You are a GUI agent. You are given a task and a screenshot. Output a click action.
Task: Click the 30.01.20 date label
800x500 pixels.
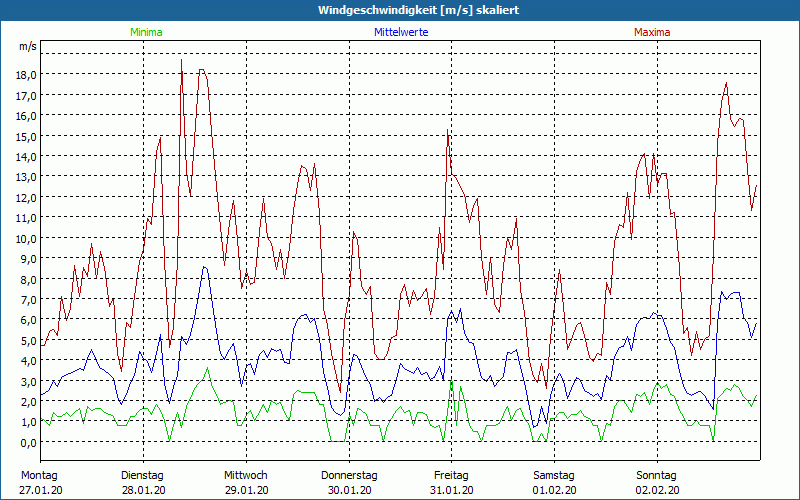[349, 490]
